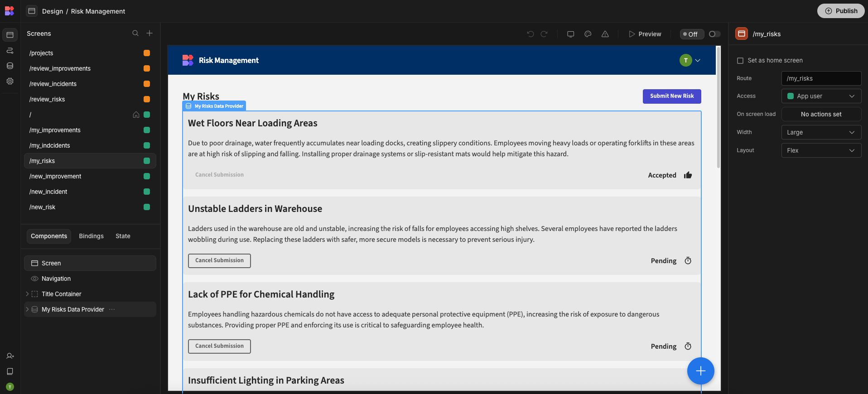Screen dimensions: 868x394
Task: Click orange access swatch for /review_risks
Action: click(147, 99)
